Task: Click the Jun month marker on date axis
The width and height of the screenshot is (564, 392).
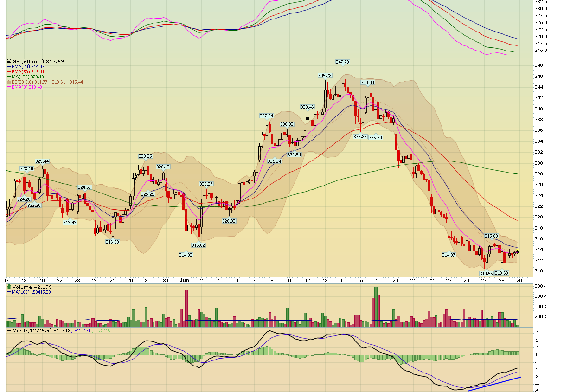Action: click(x=185, y=281)
